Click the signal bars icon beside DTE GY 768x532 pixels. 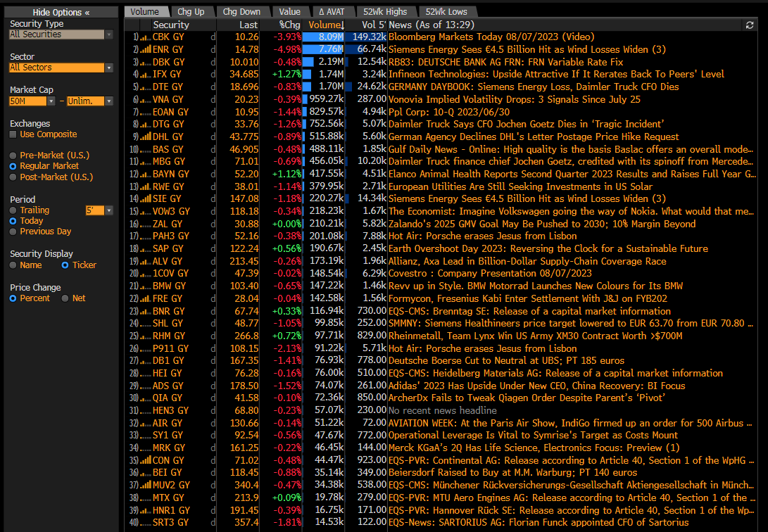(146, 87)
